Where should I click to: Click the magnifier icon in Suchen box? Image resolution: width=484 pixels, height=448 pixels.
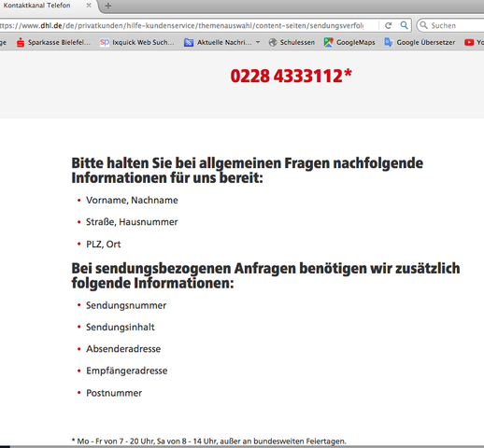point(423,25)
